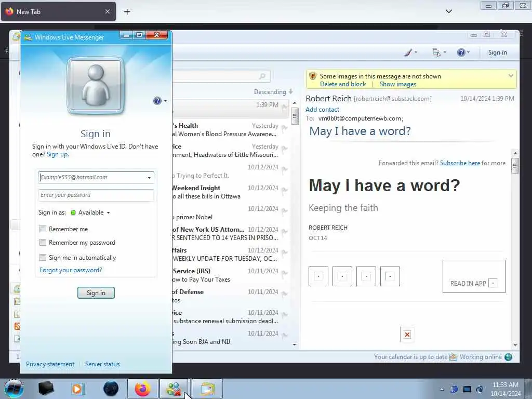Open the Server status link
This screenshot has width=532, height=399.
[102, 364]
